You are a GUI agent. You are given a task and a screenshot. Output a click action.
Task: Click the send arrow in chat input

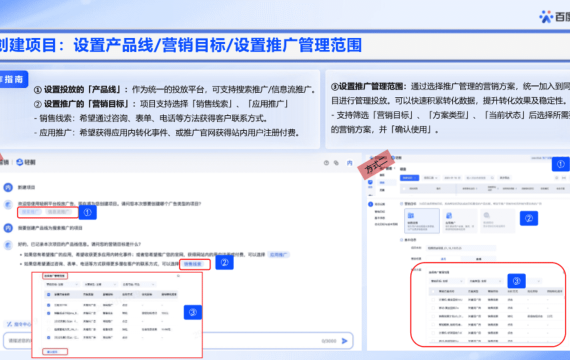coord(344,341)
